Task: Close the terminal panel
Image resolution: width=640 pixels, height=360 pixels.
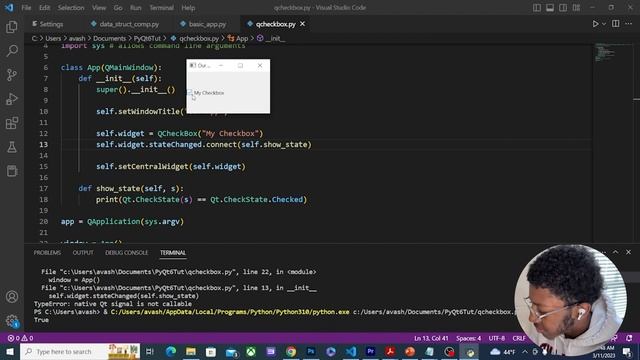Action: tap(629, 252)
